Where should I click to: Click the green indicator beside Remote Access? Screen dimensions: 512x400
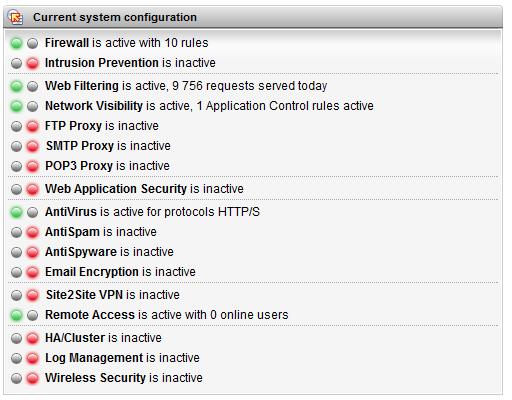(16, 315)
